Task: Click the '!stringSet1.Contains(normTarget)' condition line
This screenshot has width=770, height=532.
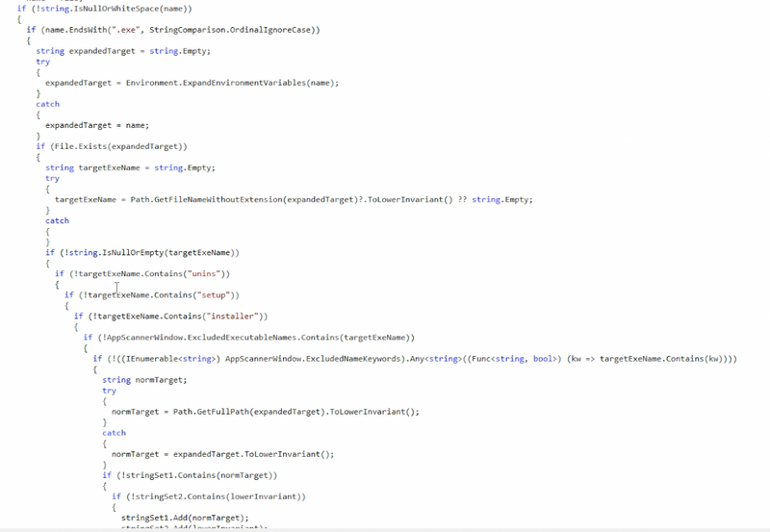Action: 190,475
